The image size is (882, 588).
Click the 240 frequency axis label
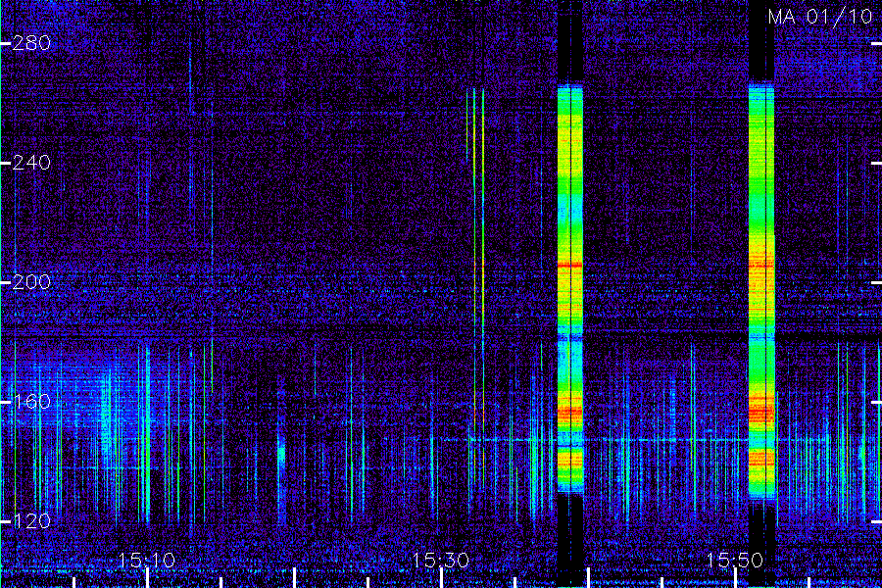31,163
